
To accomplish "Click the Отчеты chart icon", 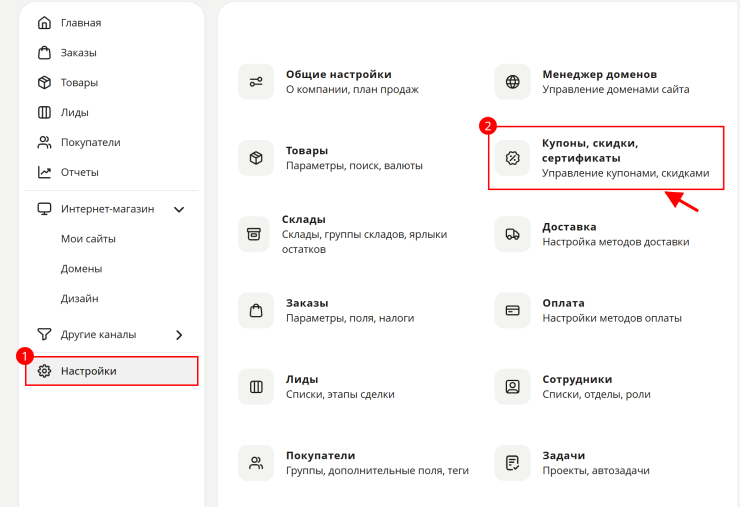I will [44, 172].
